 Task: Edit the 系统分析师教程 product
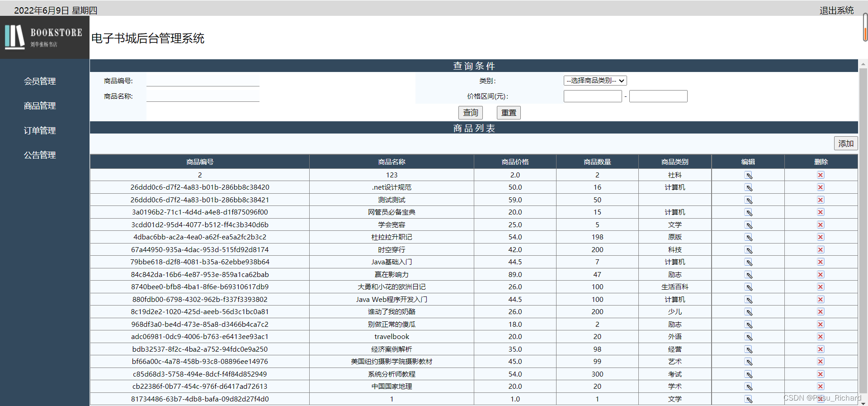(x=749, y=374)
